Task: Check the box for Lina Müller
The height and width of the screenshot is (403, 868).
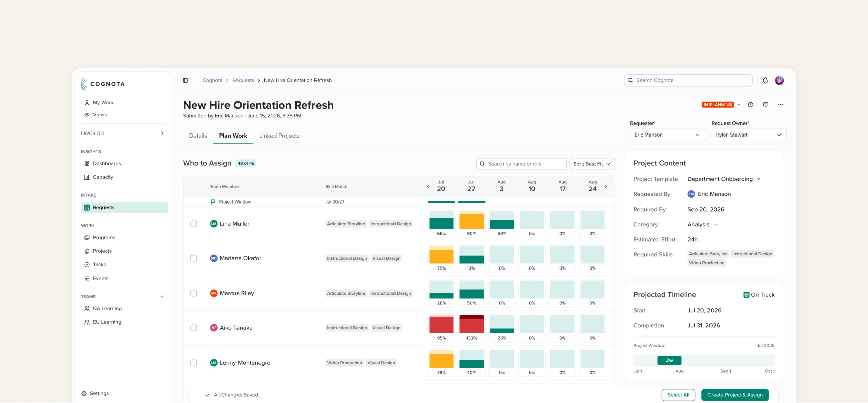Action: coord(194,224)
